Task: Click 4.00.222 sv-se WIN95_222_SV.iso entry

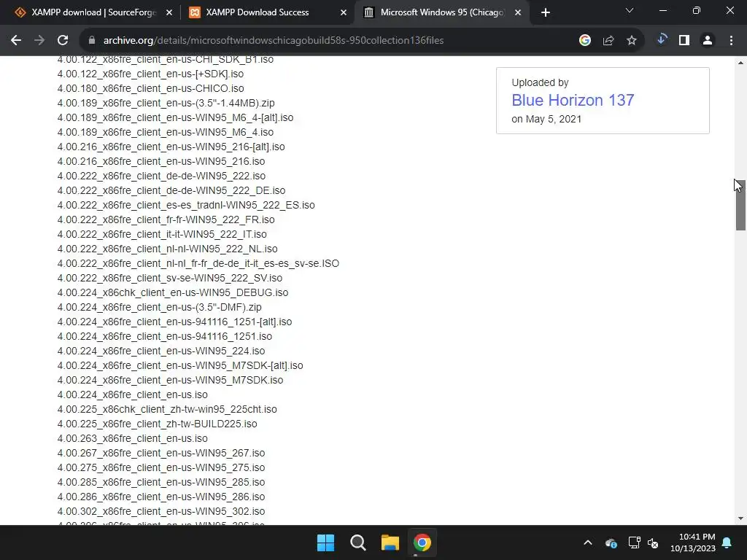Action: pos(169,278)
